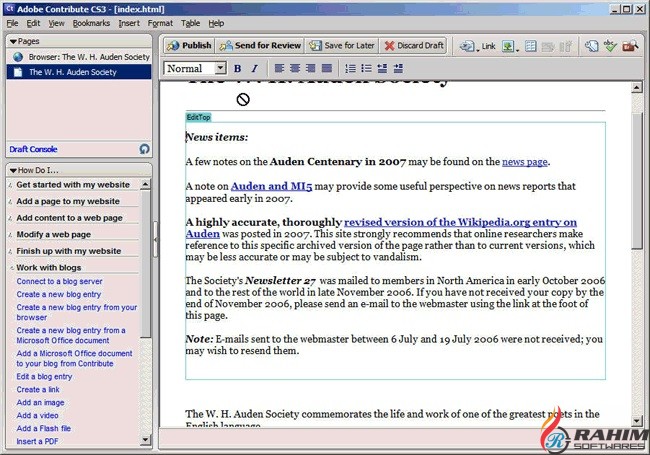The height and width of the screenshot is (455, 650).
Task: Click the indent icon
Action: tap(398, 68)
